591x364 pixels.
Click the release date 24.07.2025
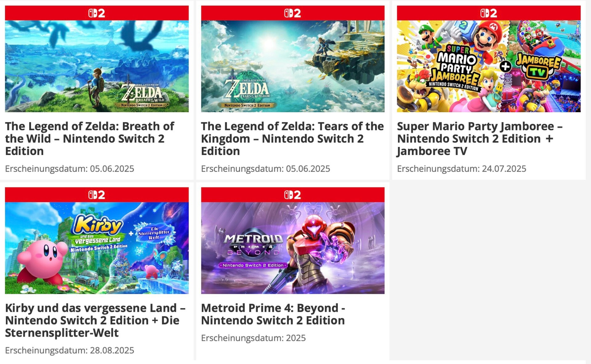[461, 169]
